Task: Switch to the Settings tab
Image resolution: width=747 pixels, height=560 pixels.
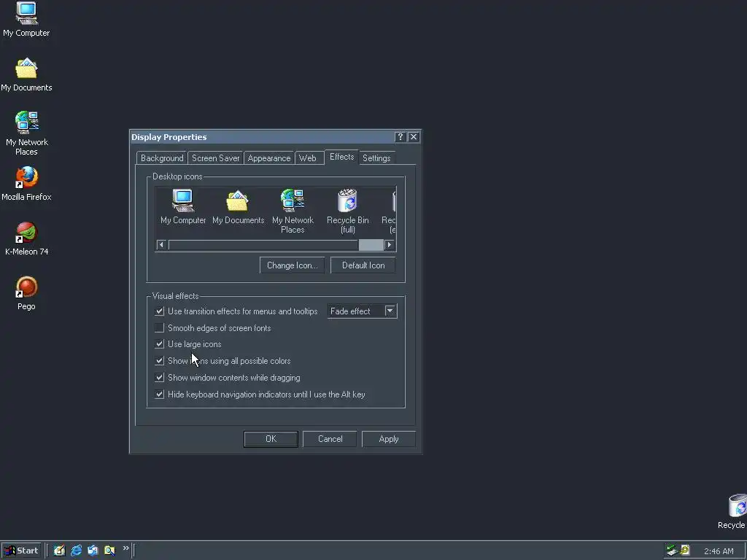Action: pos(376,158)
